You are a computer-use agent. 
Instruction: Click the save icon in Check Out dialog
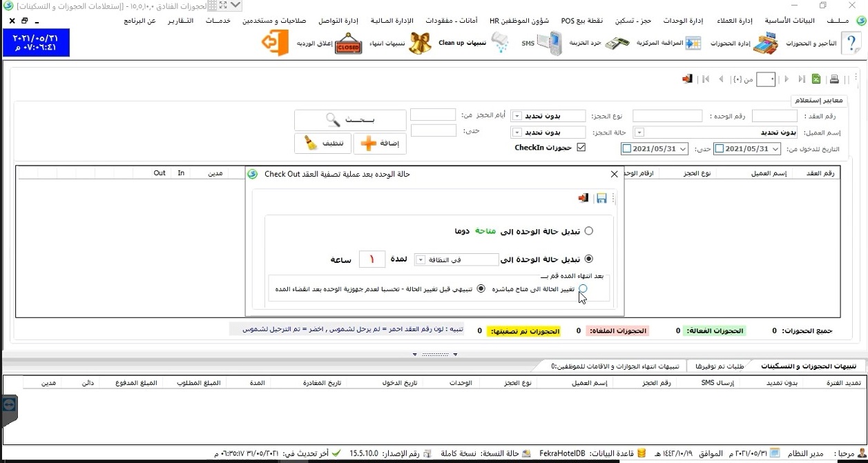(x=601, y=198)
